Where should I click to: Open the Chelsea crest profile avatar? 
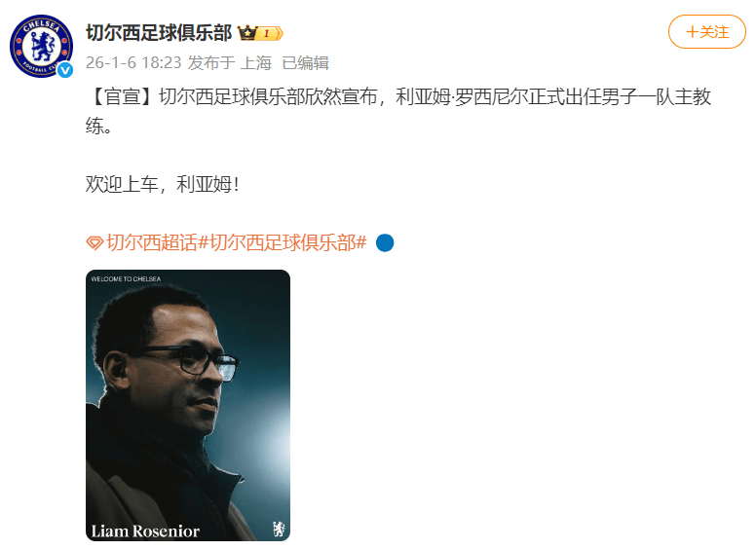click(x=42, y=46)
